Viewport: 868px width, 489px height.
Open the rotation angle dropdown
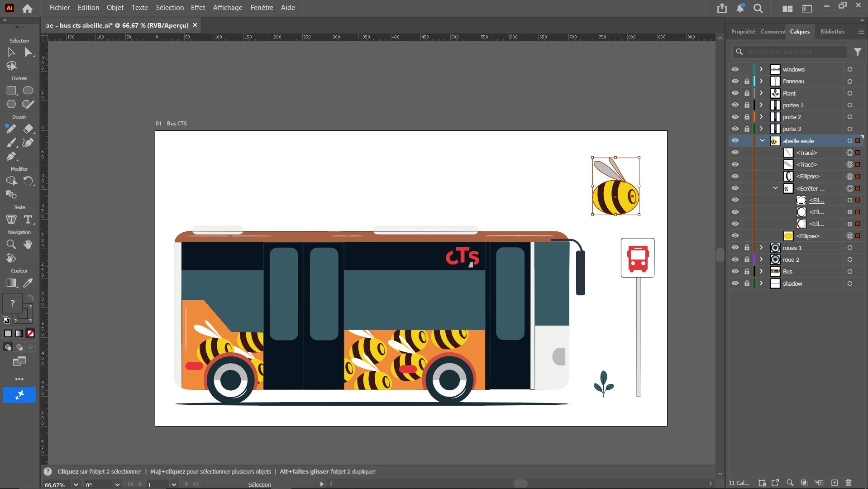click(x=117, y=484)
